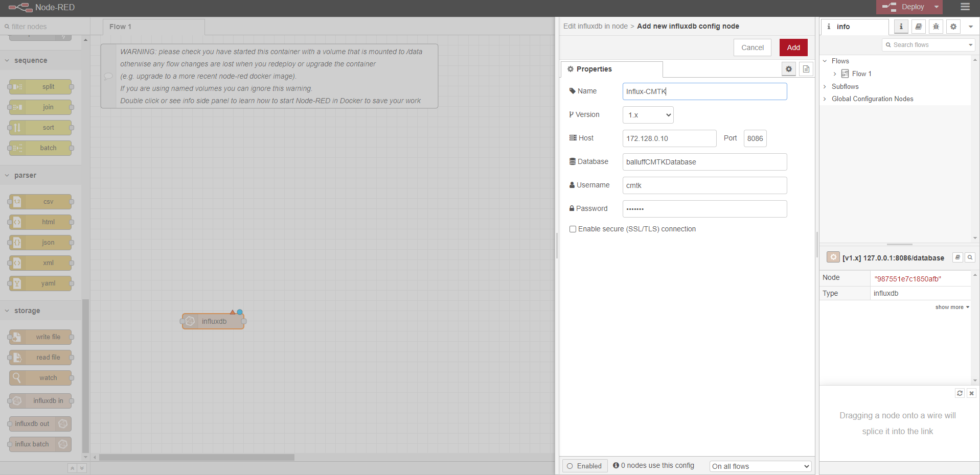Pick the influxdb out palette node
The height and width of the screenshot is (475, 980).
coord(40,424)
